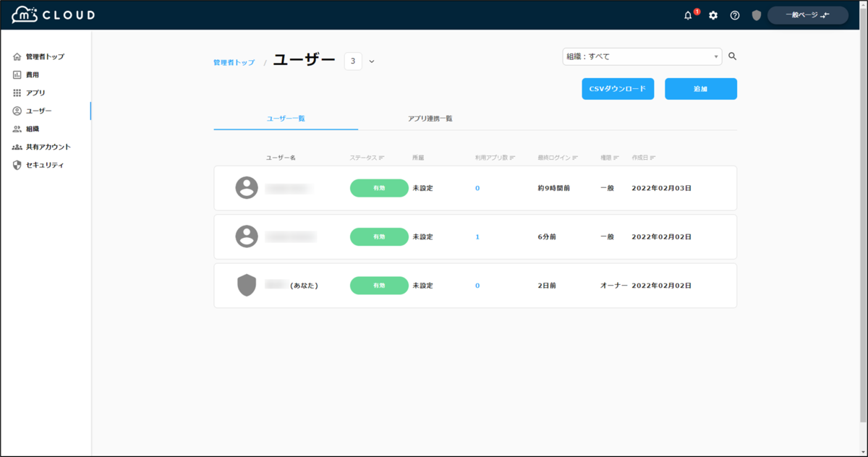
Task: Click 2022年02月03日 creation date
Action: [662, 188]
